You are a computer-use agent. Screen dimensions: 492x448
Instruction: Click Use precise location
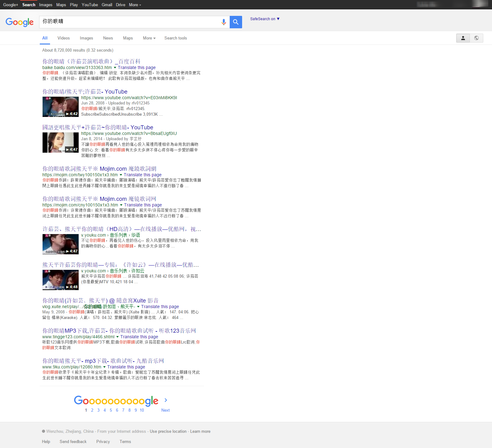[168, 431]
